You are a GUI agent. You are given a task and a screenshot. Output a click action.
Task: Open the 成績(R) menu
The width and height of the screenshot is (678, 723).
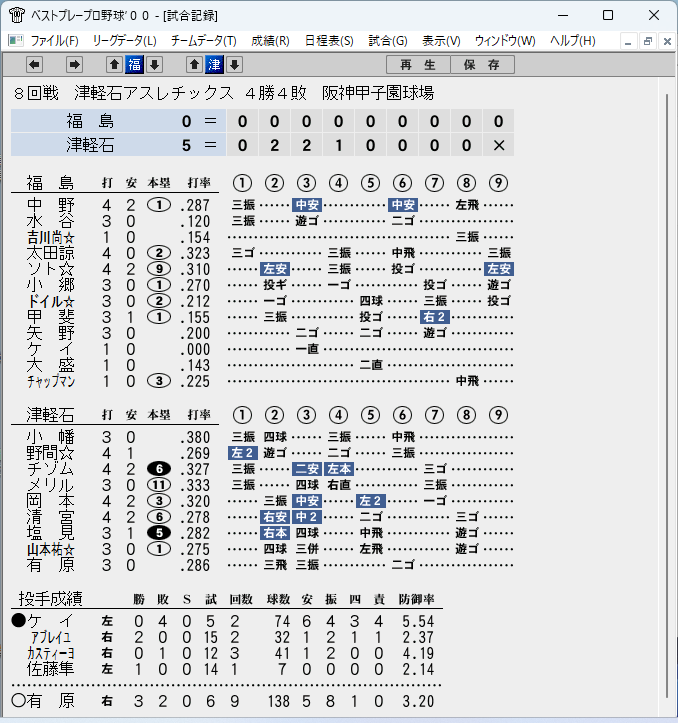tap(270, 41)
